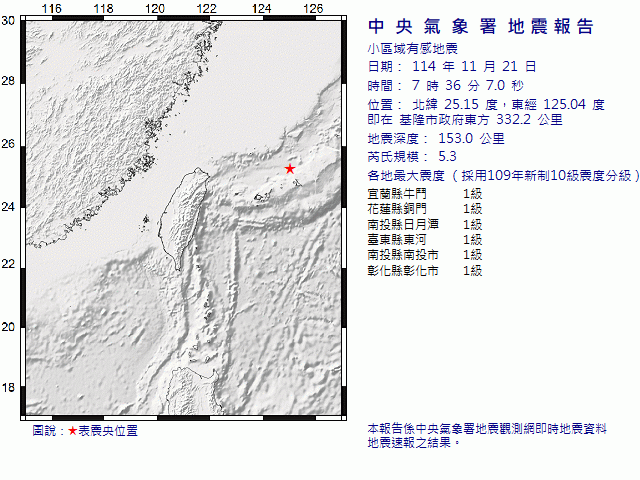Click the footer note 本報告係中央氣象署地震觀測網

pos(487,428)
